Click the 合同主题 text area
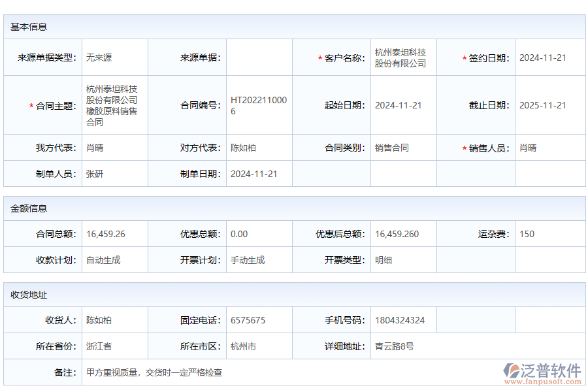The height and width of the screenshot is (392, 588). (x=111, y=105)
